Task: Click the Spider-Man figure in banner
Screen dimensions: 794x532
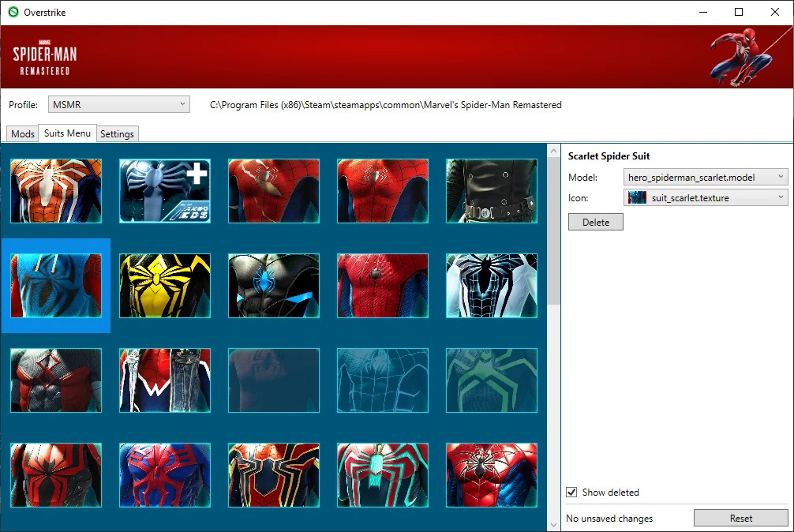Action: [x=743, y=57]
